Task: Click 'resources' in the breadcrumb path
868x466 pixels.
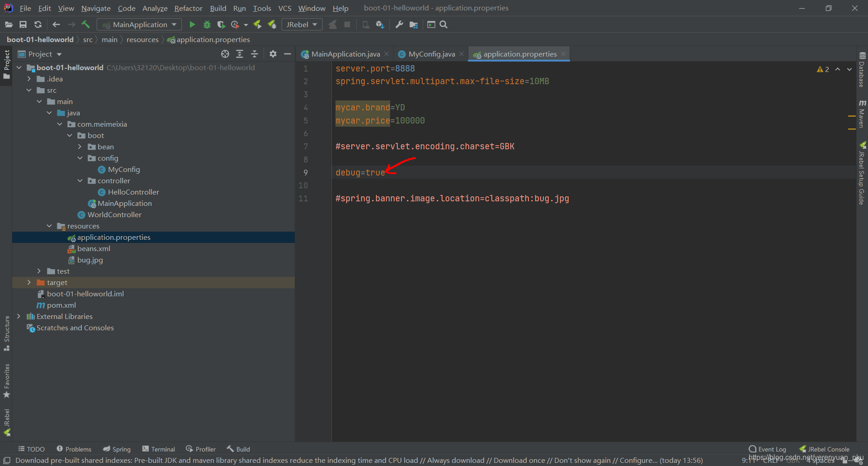Action: coord(142,39)
